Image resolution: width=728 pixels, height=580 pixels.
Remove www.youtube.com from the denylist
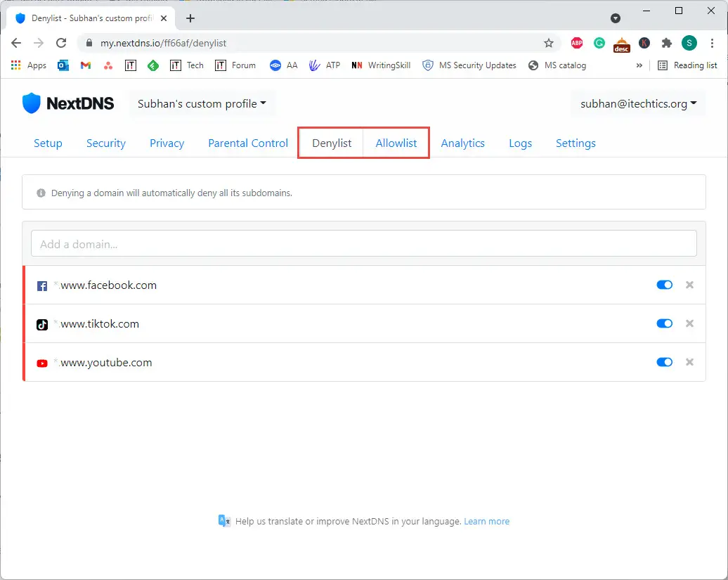[689, 362]
